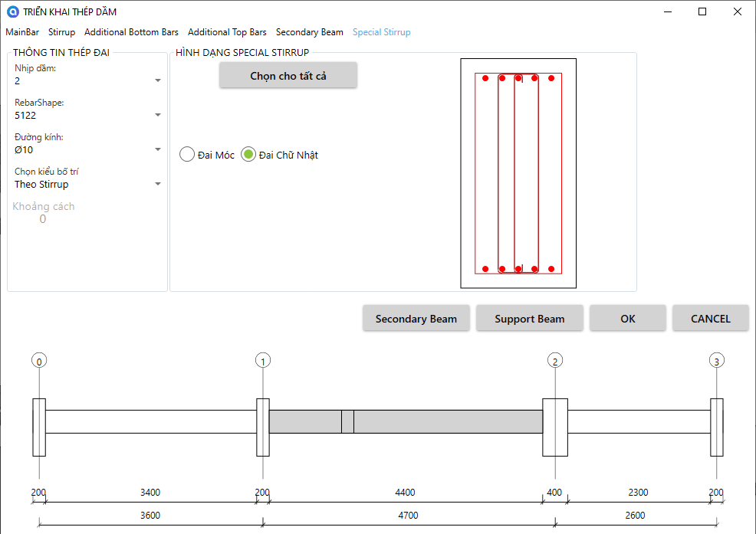Image resolution: width=756 pixels, height=534 pixels.
Task: Click the 400 support width dimension
Action: [554, 492]
